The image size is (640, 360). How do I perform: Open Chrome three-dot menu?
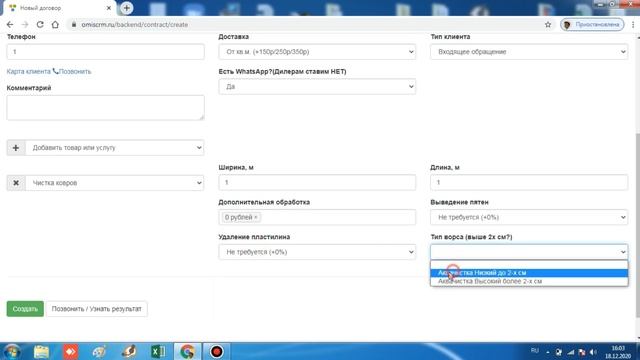(633, 24)
